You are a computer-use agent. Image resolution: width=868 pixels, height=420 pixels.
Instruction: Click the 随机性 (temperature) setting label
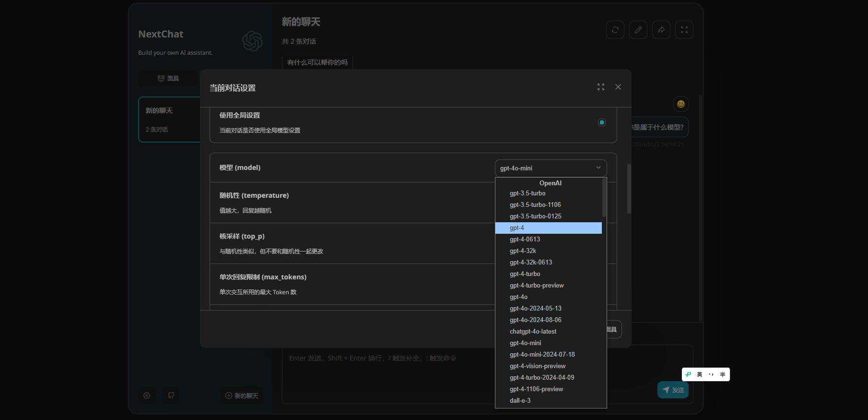(x=254, y=195)
